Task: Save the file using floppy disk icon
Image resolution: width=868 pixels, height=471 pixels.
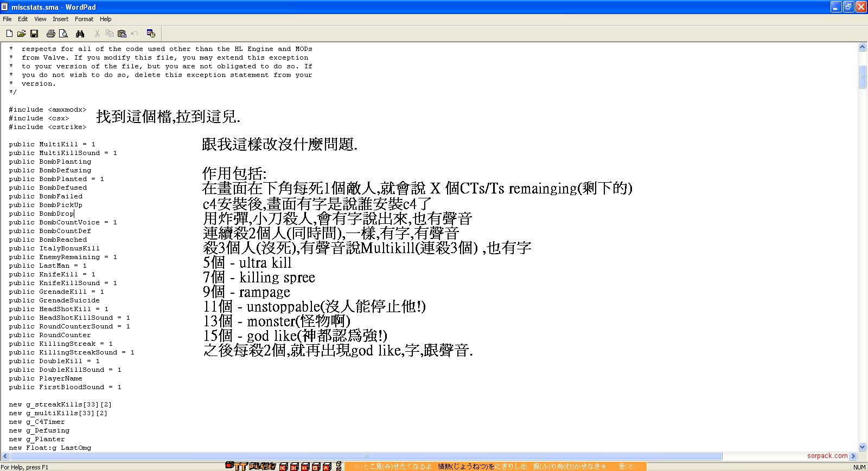Action: click(x=34, y=34)
